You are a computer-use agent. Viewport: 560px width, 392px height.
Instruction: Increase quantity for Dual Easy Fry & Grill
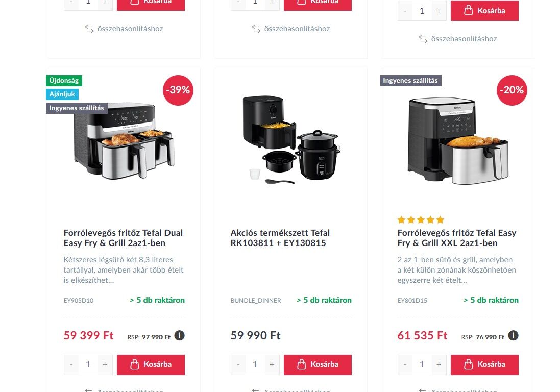tap(105, 364)
